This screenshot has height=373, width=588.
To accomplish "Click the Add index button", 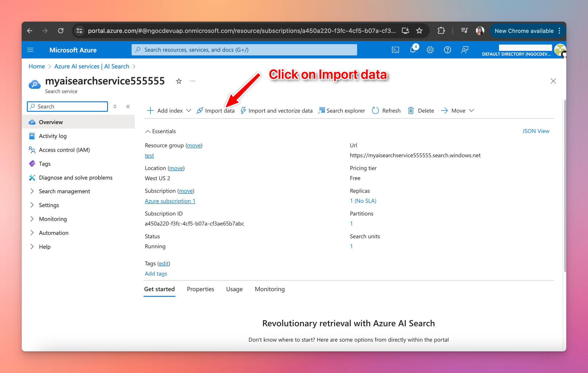I will pyautogui.click(x=165, y=110).
